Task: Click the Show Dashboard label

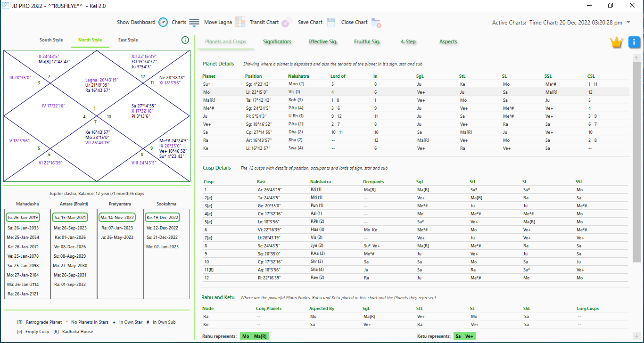Action: [136, 22]
